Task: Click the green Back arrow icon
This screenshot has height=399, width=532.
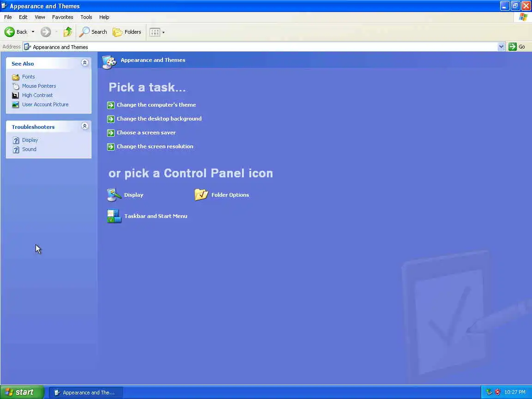Action: (x=10, y=32)
